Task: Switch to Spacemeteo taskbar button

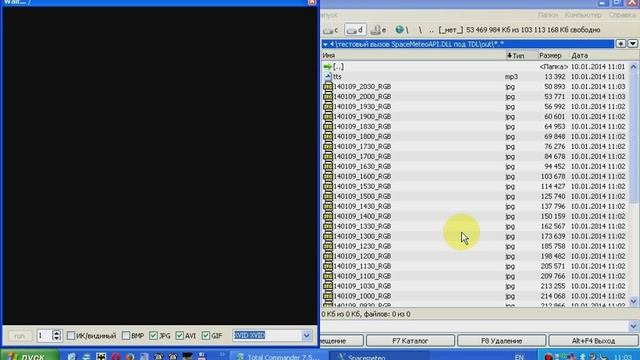Action: pyautogui.click(x=379, y=356)
